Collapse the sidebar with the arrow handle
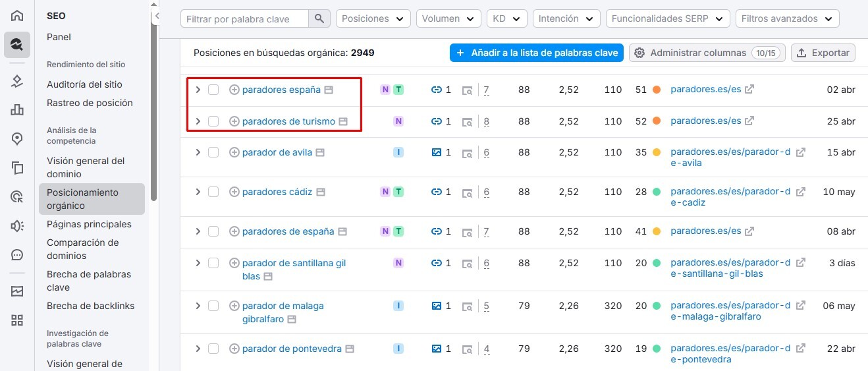 tap(156, 16)
